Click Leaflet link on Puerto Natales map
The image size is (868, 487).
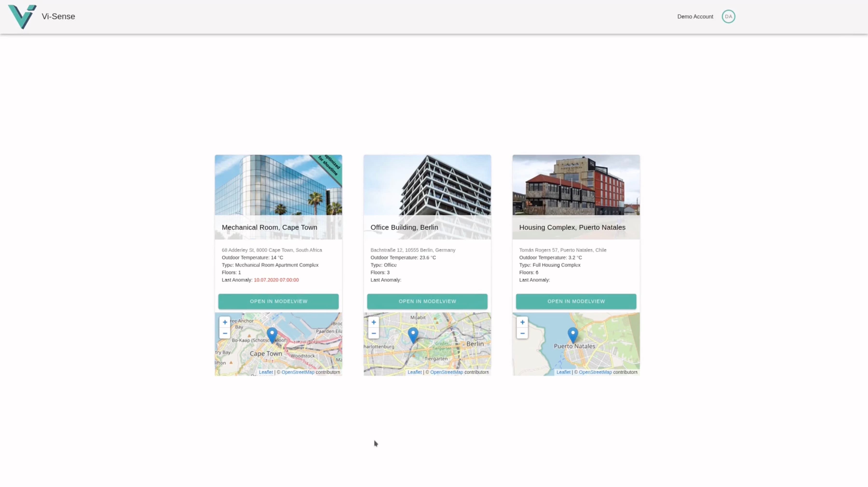pos(563,372)
